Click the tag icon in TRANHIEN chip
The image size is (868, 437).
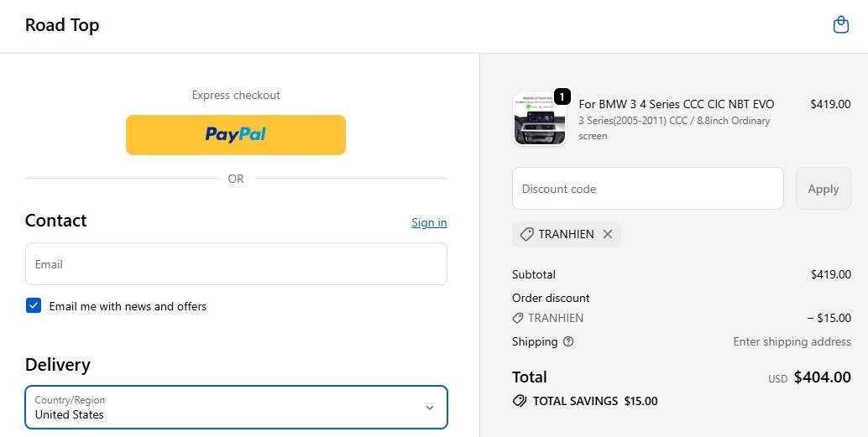click(527, 235)
